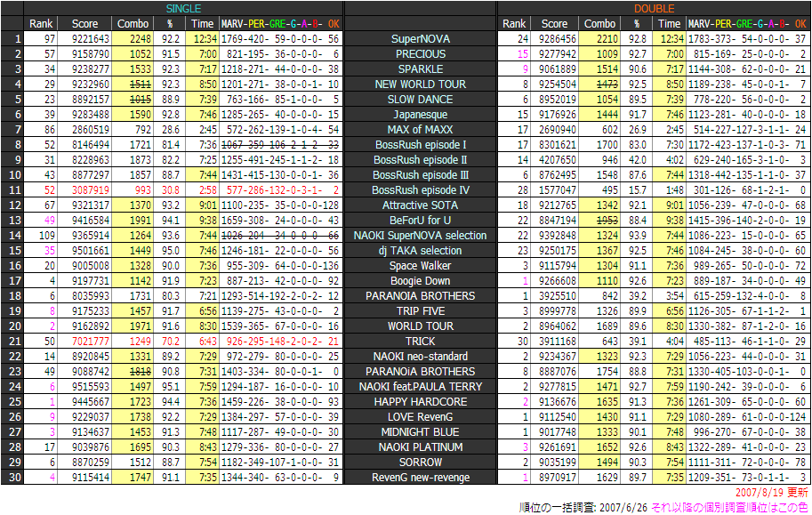Click red single score 3087919

click(x=91, y=190)
